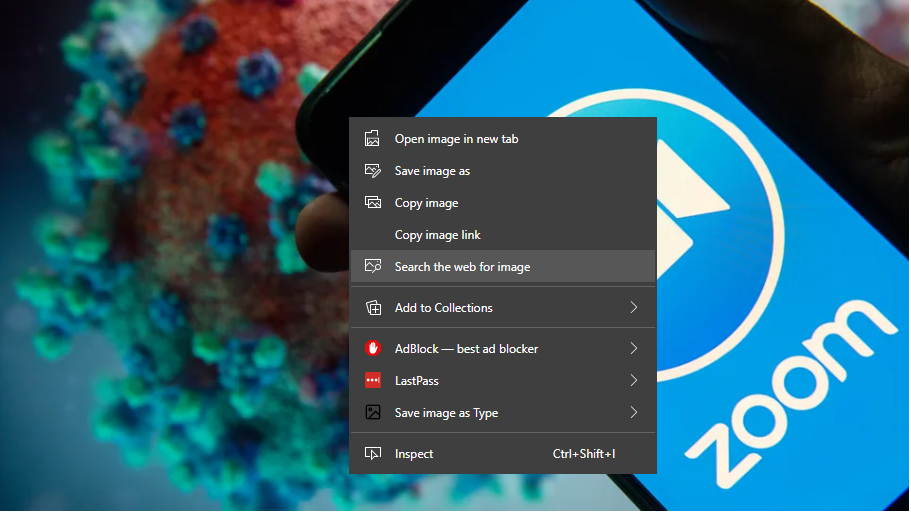911x514 pixels.
Task: Open Add to Collections entry
Action: click(x=503, y=308)
